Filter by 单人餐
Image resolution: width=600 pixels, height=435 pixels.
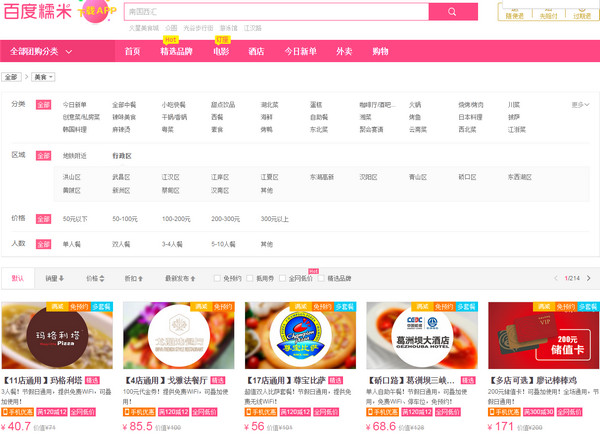(x=72, y=244)
